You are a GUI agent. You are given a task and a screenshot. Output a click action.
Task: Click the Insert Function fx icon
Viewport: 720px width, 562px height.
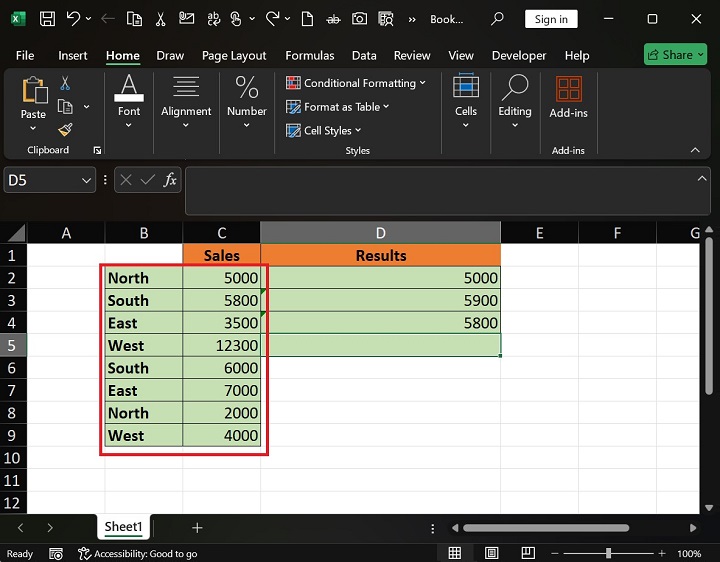170,180
